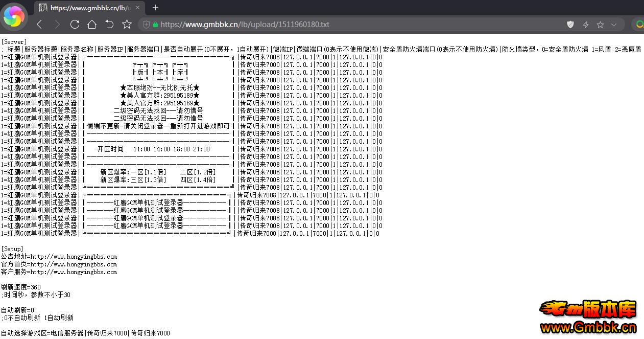The height and width of the screenshot is (339, 644).
Task: Click the 刷新速度=360 line
Action: click(21, 287)
